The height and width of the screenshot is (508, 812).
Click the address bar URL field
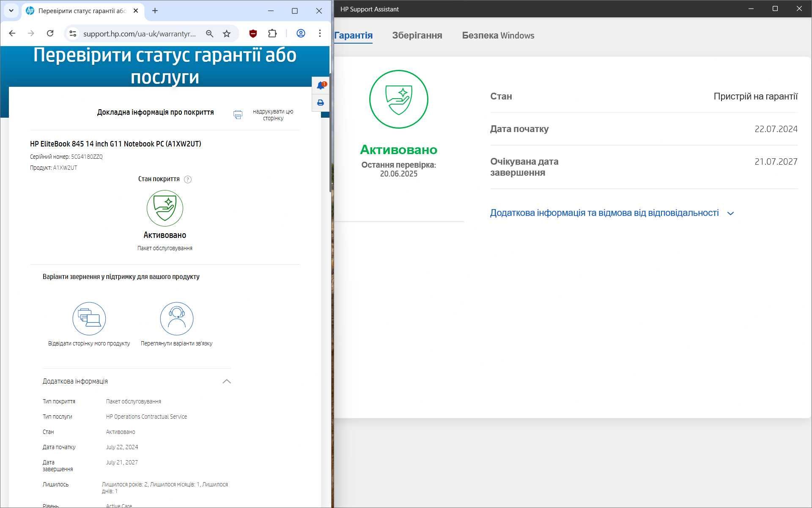pyautogui.click(x=139, y=33)
